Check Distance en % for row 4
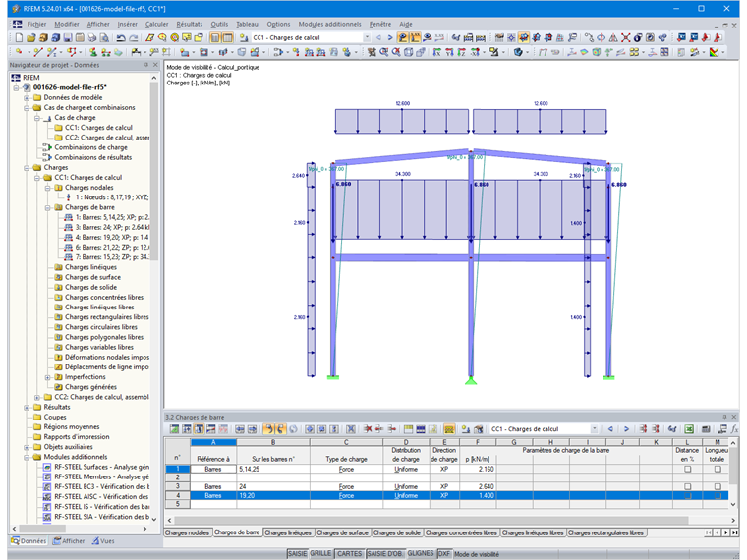Viewport: 747px width, 560px height. (x=687, y=496)
